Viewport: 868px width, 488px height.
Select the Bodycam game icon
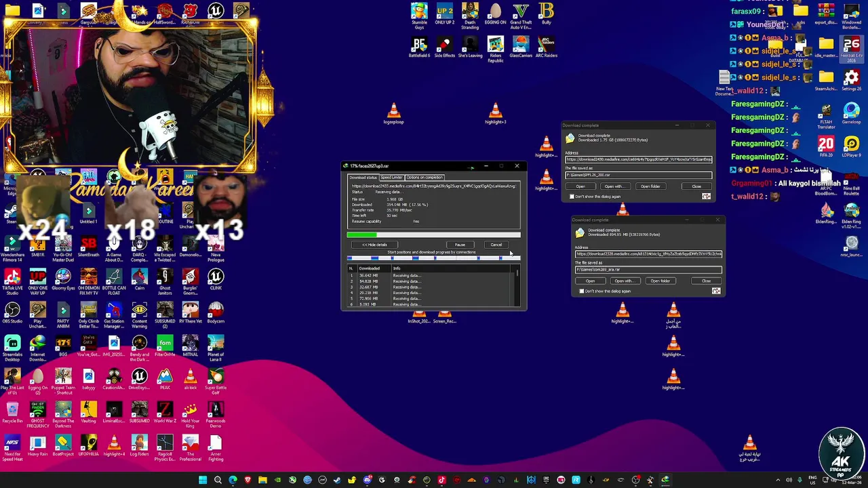tap(216, 312)
